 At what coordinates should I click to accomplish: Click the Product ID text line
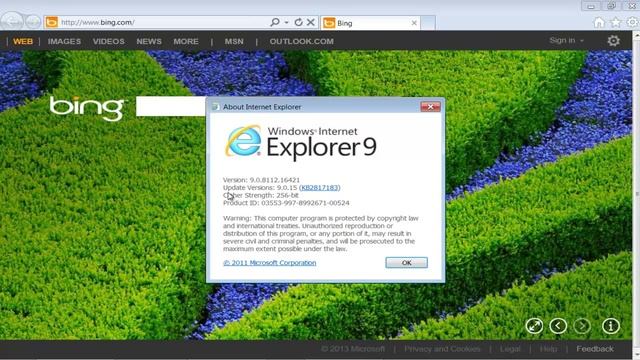[x=286, y=203]
